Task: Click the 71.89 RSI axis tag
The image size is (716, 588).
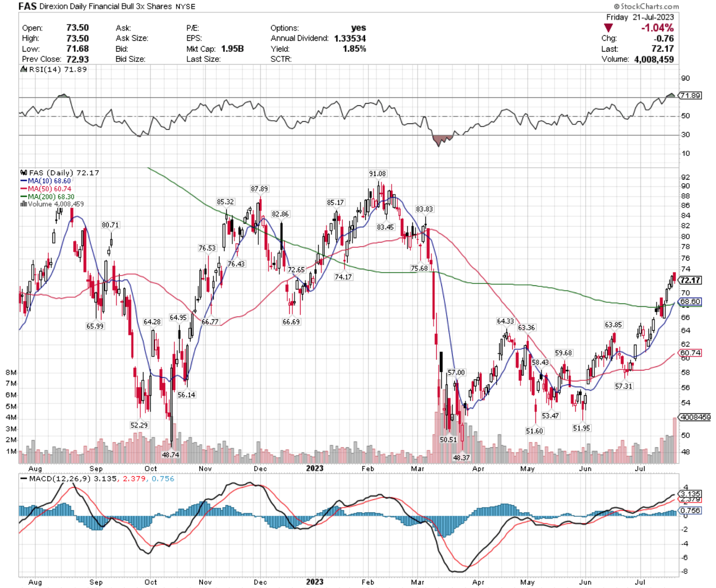Action: click(x=691, y=95)
